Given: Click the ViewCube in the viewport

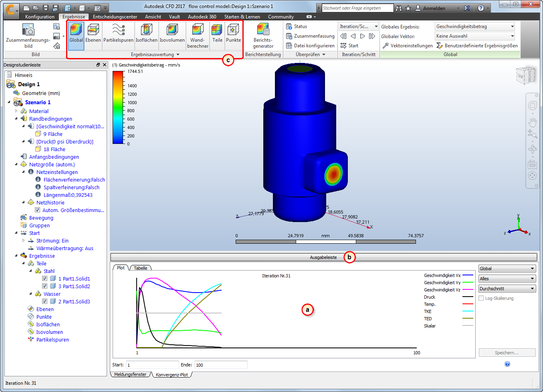Looking at the screenshot, I should tap(525, 75).
